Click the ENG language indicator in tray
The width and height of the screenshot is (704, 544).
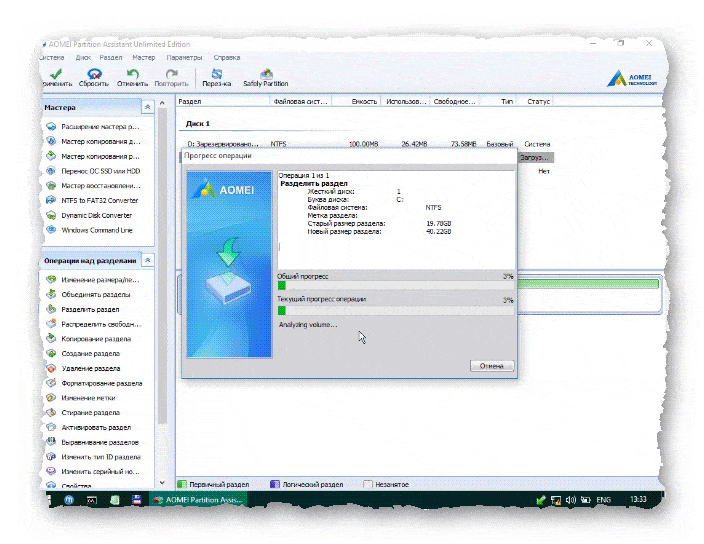[x=603, y=500]
